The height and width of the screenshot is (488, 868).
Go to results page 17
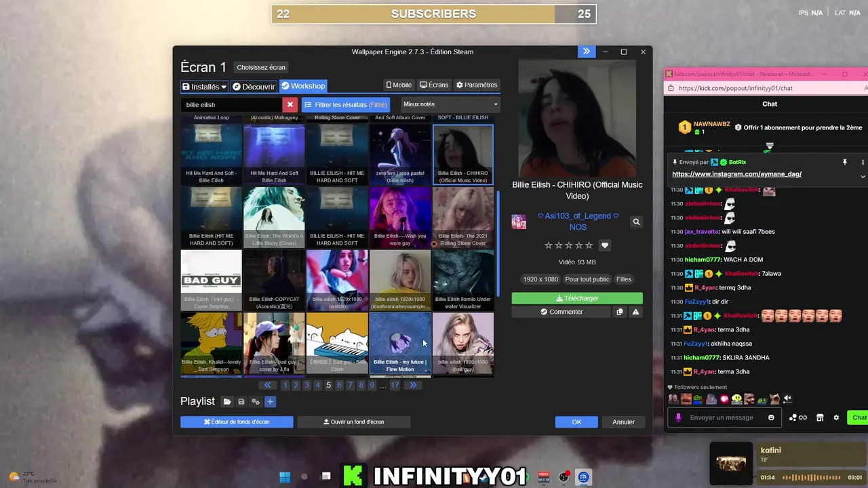[395, 385]
